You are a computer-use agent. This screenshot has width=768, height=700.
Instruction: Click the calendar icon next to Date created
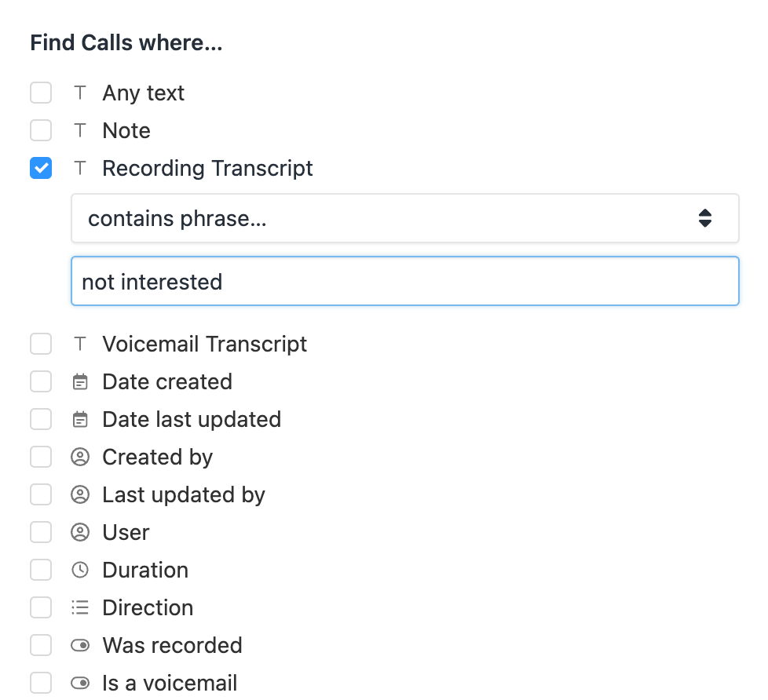(79, 382)
